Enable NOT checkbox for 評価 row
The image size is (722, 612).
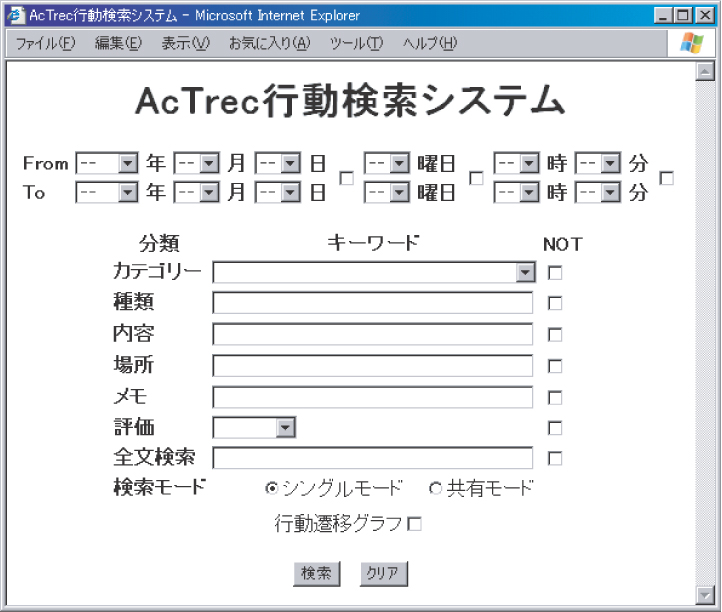coord(555,428)
